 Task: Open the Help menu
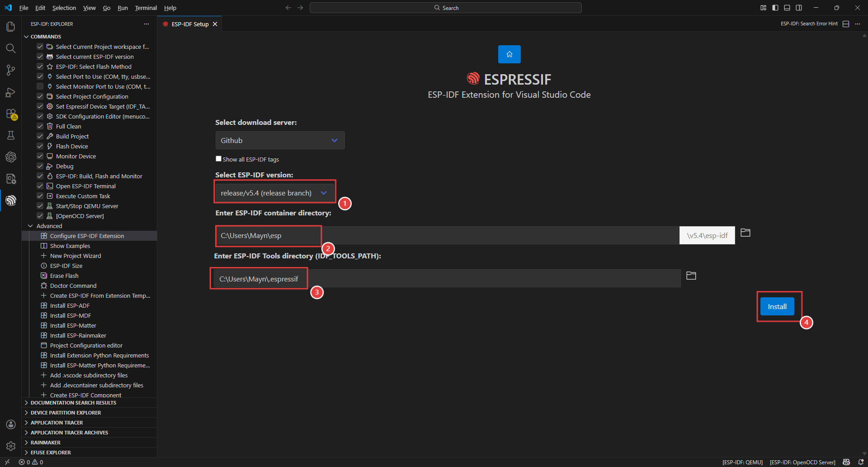pyautogui.click(x=170, y=8)
